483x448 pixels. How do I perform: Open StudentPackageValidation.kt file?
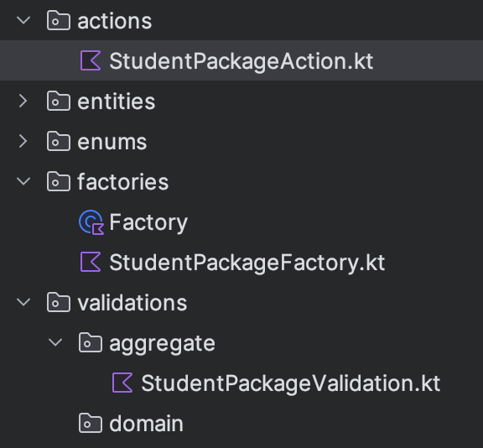click(291, 383)
